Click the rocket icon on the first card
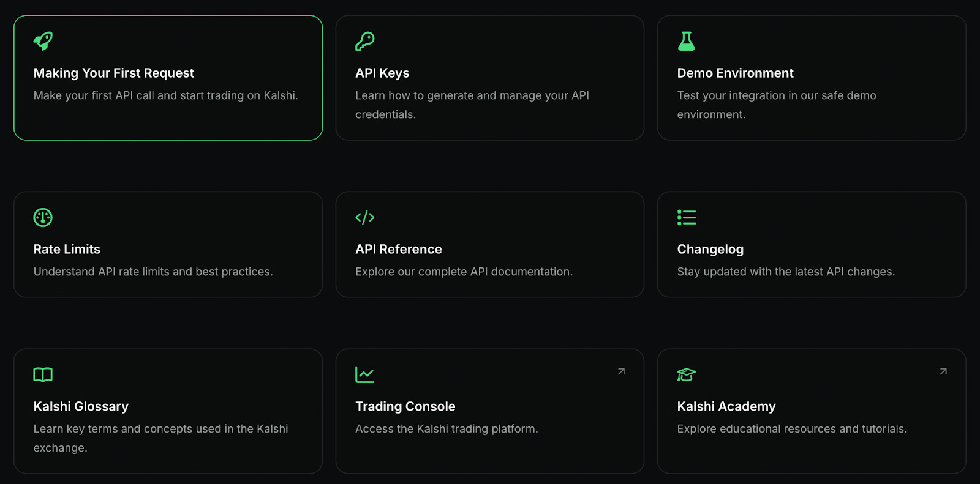The width and height of the screenshot is (980, 484). tap(43, 41)
